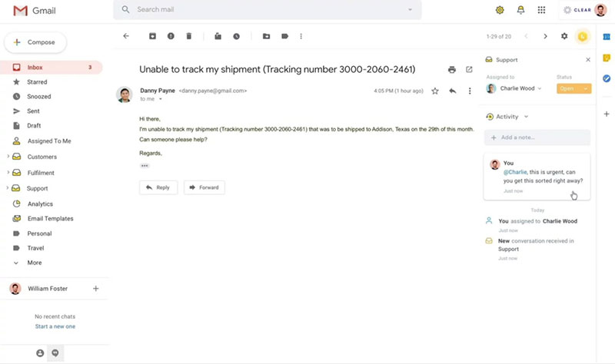
Task: Click William Foster in chat section
Action: click(x=48, y=289)
